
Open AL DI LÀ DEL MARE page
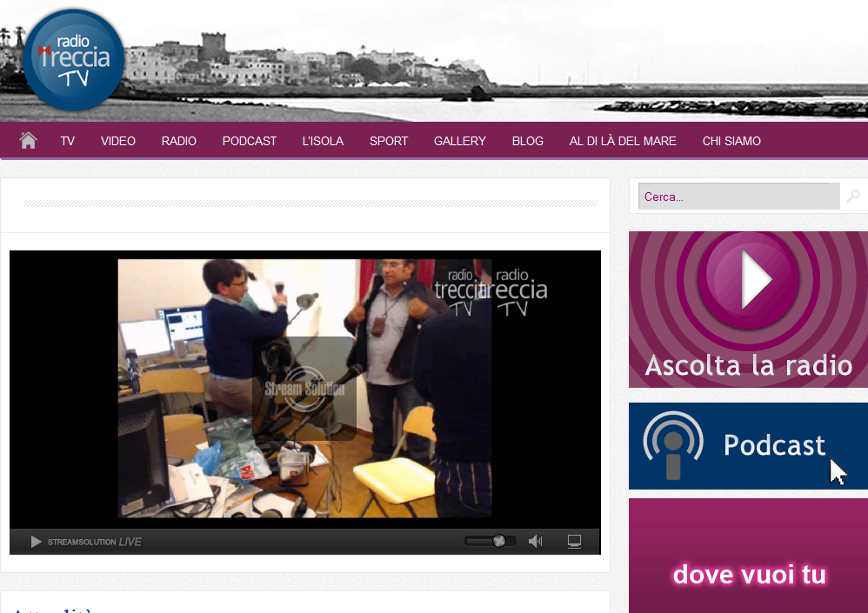point(623,141)
